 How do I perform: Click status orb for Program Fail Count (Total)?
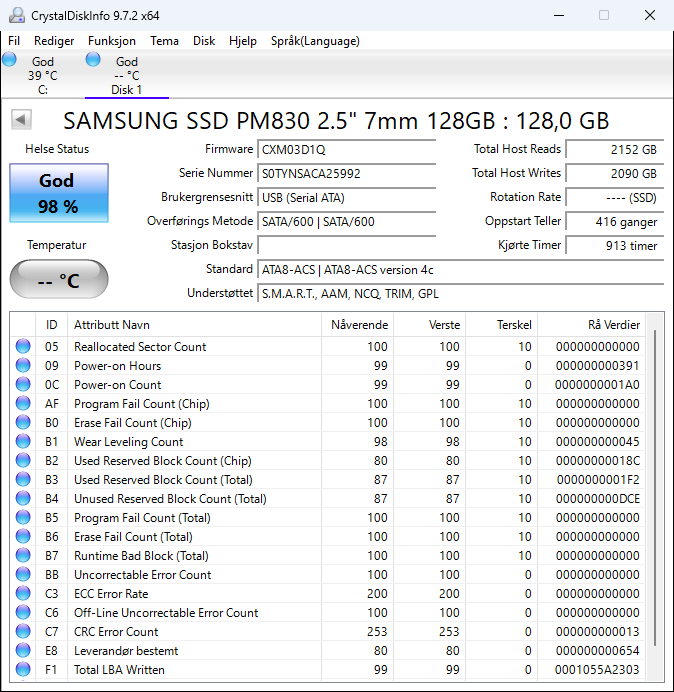[x=23, y=517]
